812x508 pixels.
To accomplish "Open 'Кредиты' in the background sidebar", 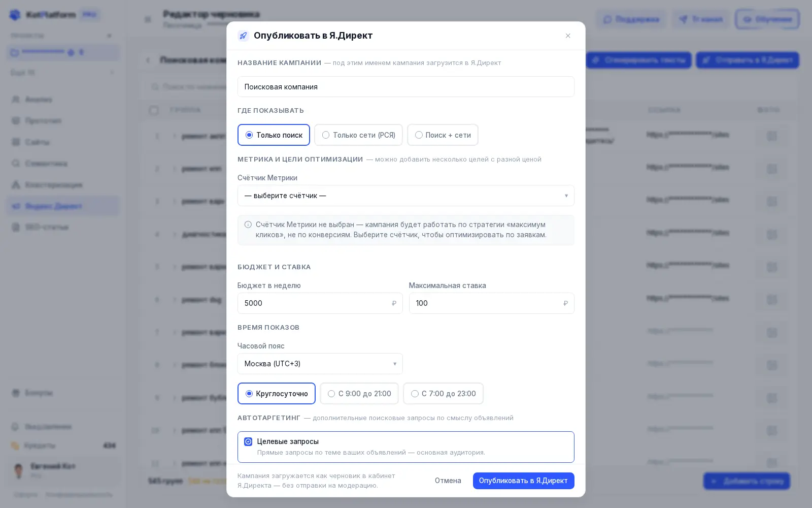I will click(63, 446).
